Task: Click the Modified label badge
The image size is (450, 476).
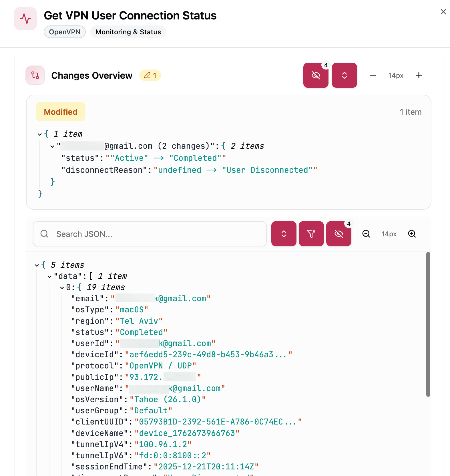Action: tap(61, 112)
